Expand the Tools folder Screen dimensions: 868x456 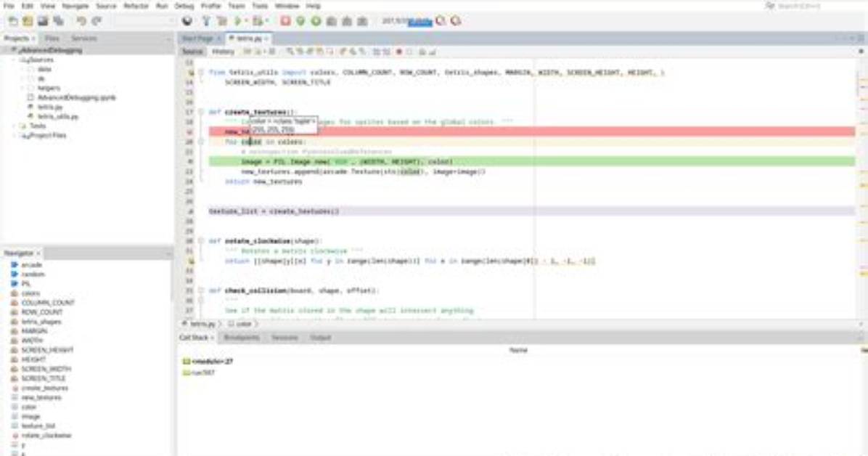point(15,126)
